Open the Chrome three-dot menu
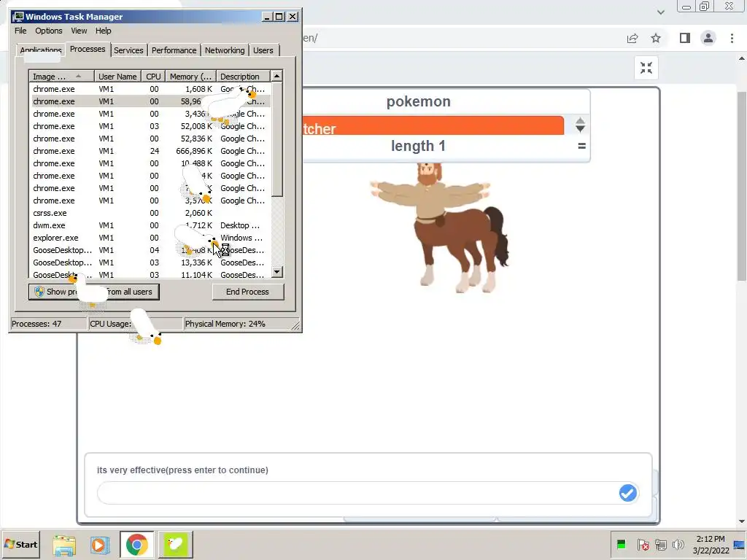Viewport: 747px width, 560px height. tap(732, 38)
